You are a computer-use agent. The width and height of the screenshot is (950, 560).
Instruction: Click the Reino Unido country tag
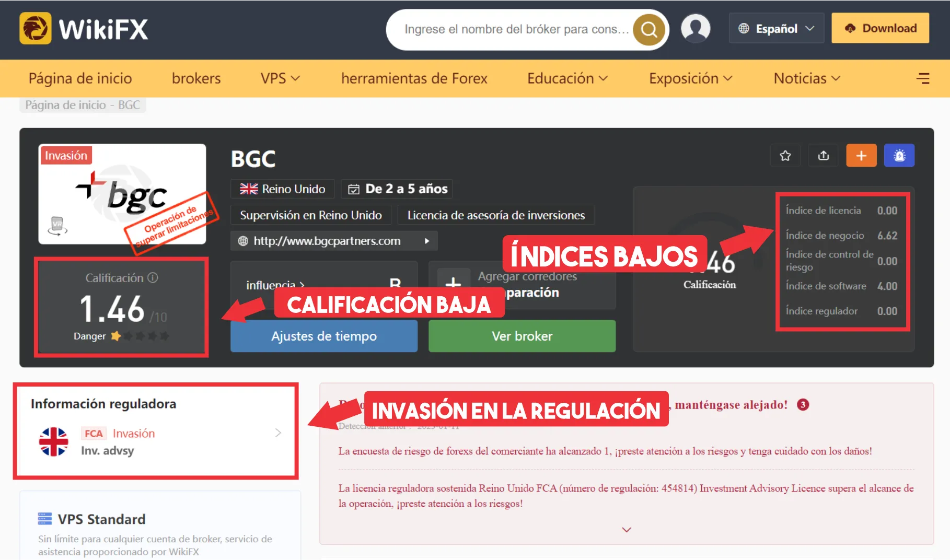tap(283, 189)
